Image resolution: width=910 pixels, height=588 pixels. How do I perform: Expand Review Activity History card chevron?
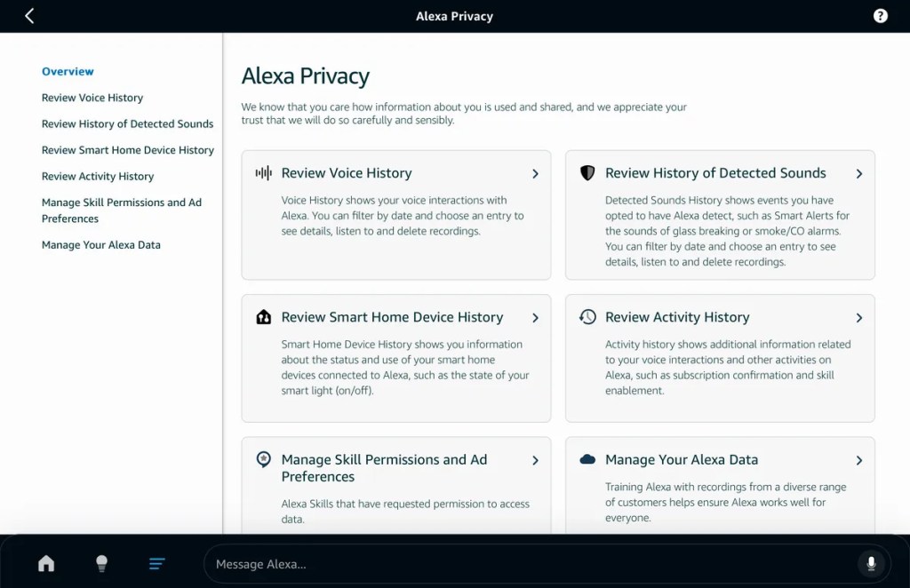pos(858,318)
